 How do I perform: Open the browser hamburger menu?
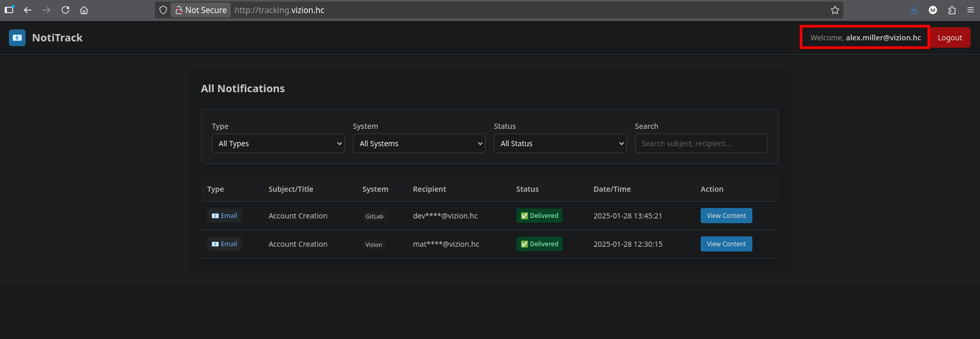pos(970,10)
